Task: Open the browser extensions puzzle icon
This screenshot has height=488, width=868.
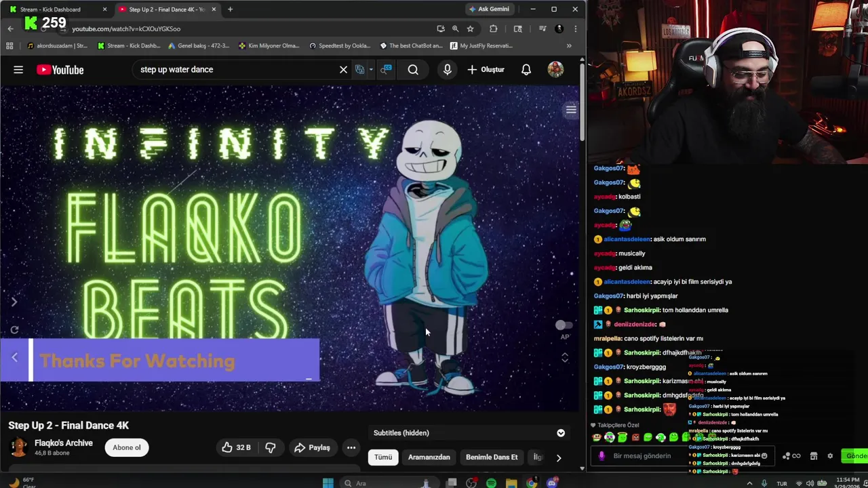Action: point(493,29)
